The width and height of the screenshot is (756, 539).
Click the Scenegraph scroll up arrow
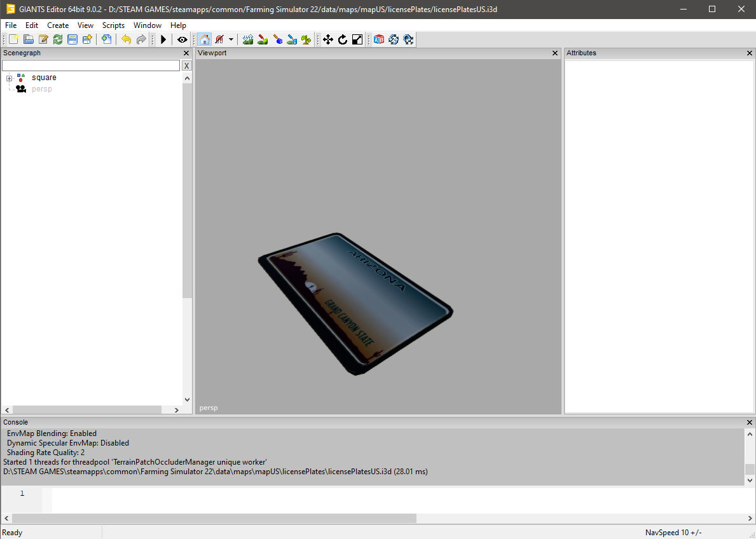coord(187,78)
